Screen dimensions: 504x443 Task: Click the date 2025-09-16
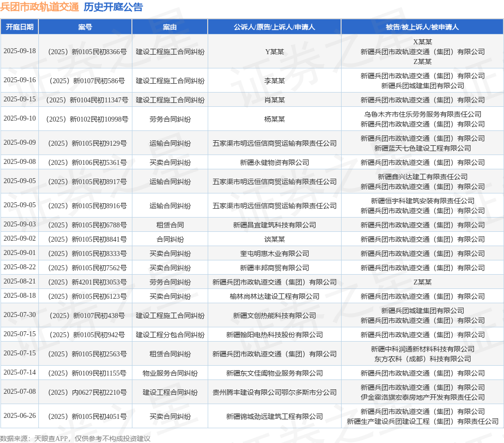[x=20, y=80]
